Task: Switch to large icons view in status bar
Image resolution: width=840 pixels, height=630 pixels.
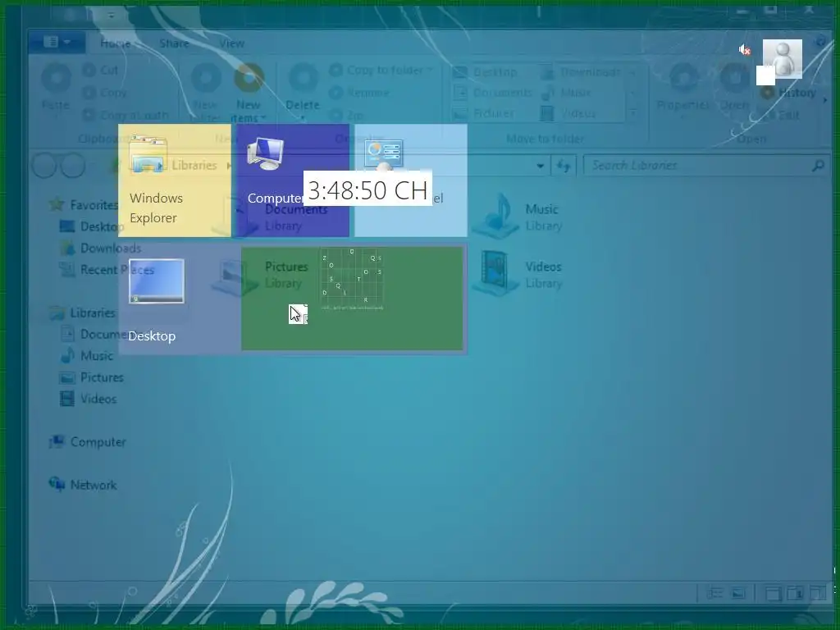Action: [738, 593]
